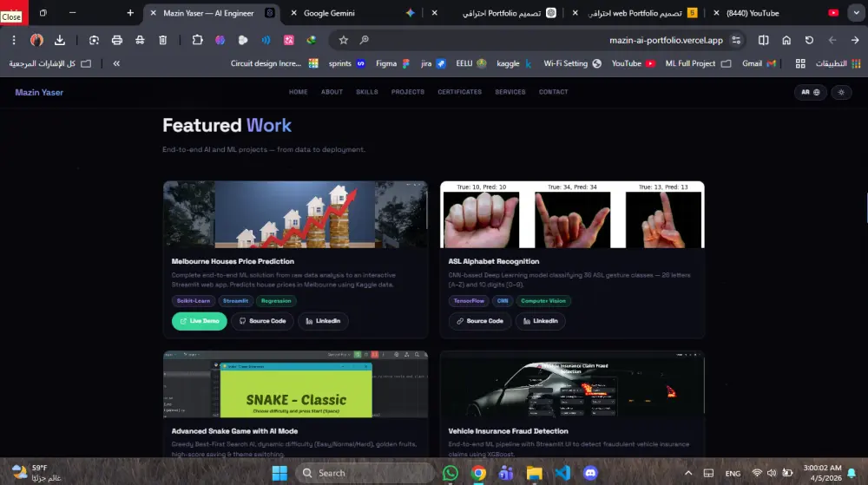
Task: Reload the page
Action: pos(809,40)
